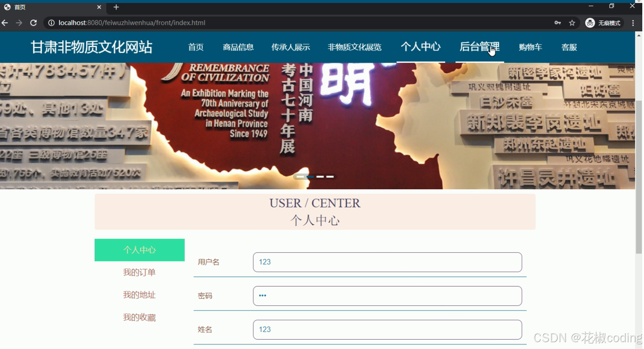Click the scrollbar up arrow
The image size is (644, 349).
(639, 36)
